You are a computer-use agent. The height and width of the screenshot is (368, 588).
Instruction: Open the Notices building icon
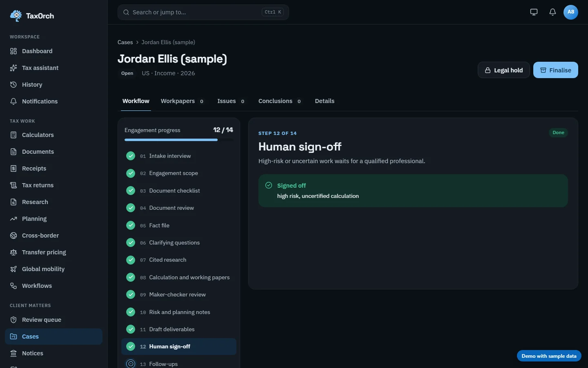pyautogui.click(x=13, y=353)
